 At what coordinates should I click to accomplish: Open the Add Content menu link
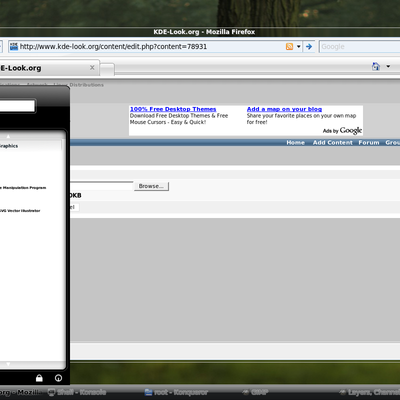332,143
